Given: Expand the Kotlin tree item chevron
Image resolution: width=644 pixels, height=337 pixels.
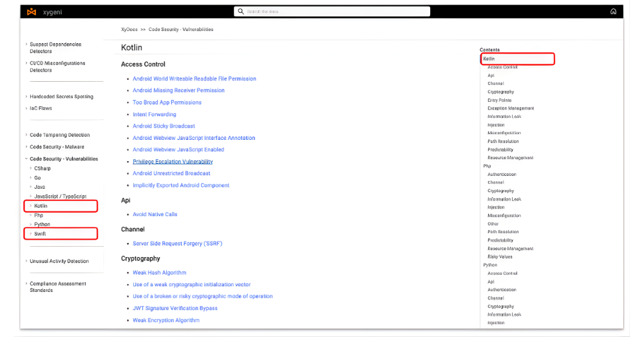Looking at the screenshot, I should [30, 206].
